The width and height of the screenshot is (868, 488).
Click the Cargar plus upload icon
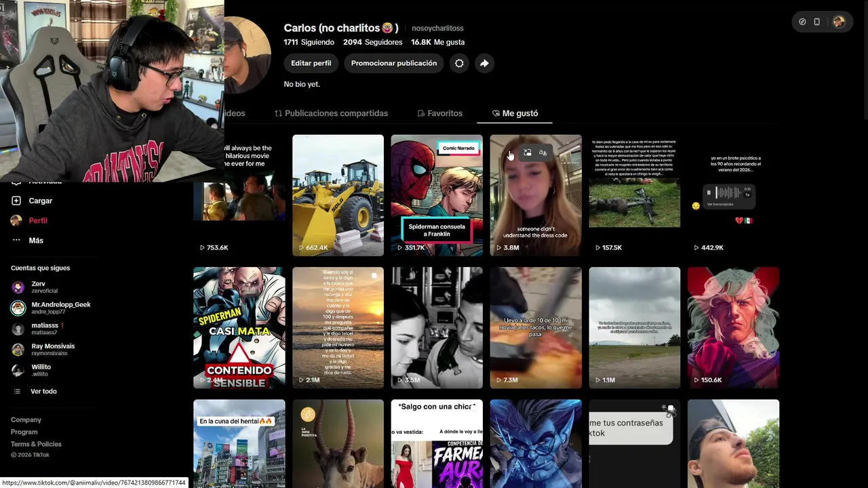pyautogui.click(x=16, y=201)
